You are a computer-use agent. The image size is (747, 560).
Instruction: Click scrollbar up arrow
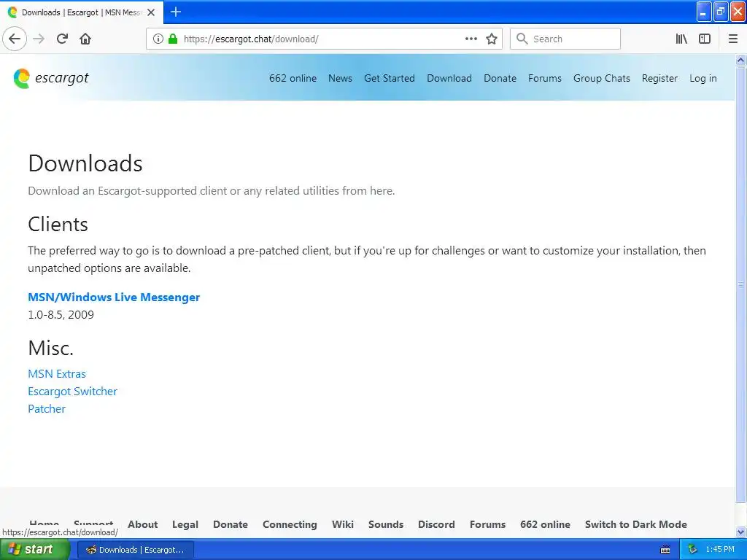pyautogui.click(x=741, y=60)
